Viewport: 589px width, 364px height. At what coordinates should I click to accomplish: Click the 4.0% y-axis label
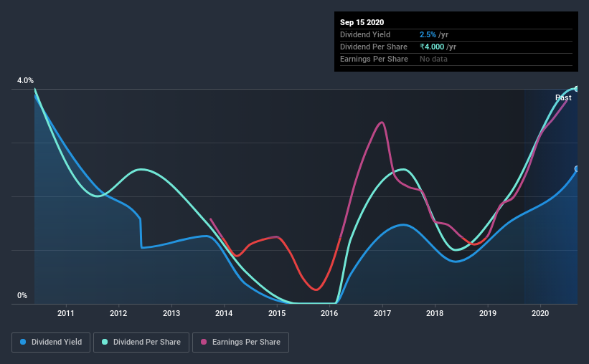pyautogui.click(x=25, y=80)
